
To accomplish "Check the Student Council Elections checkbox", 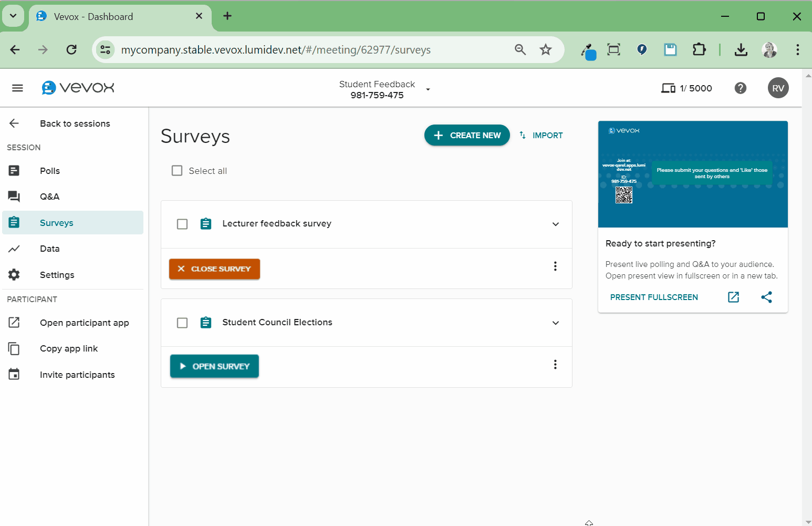I will 182,323.
